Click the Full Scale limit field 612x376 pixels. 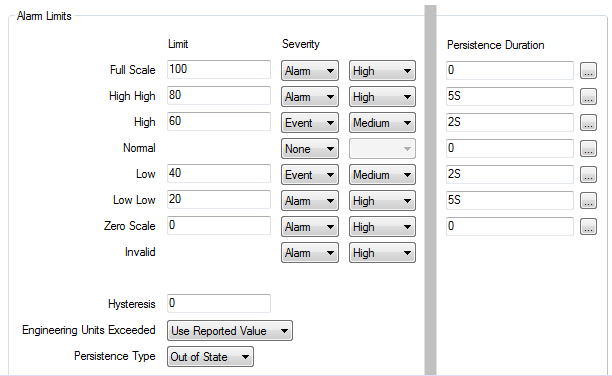pos(219,69)
